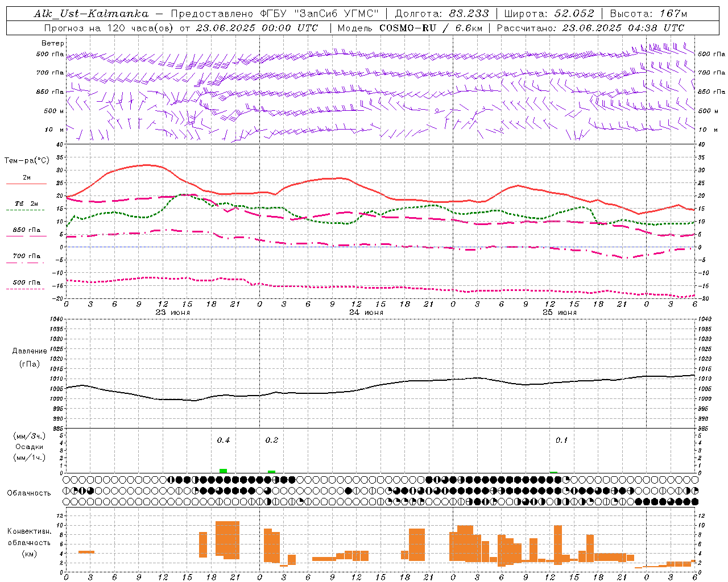
Task: Click the (мм/3ч.) precipitation unit label
Action: pyautogui.click(x=30, y=436)
